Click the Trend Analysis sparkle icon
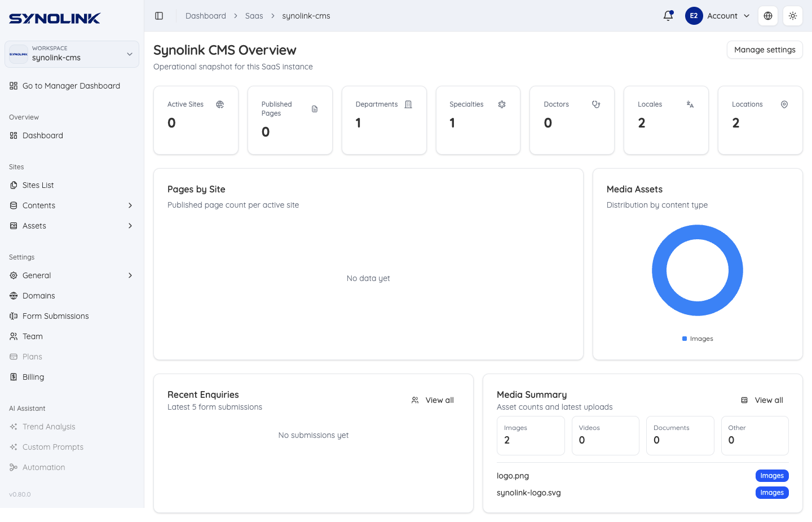The image size is (812, 522). 14,427
